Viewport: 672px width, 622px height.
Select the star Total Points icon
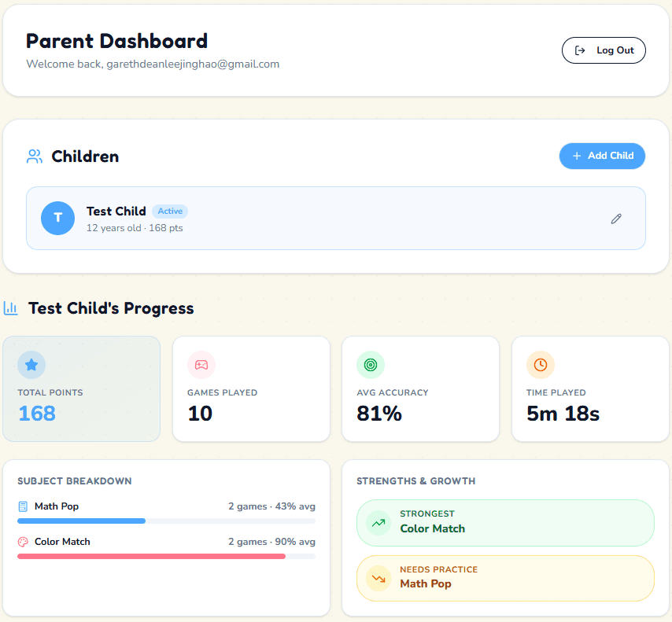tap(31, 364)
